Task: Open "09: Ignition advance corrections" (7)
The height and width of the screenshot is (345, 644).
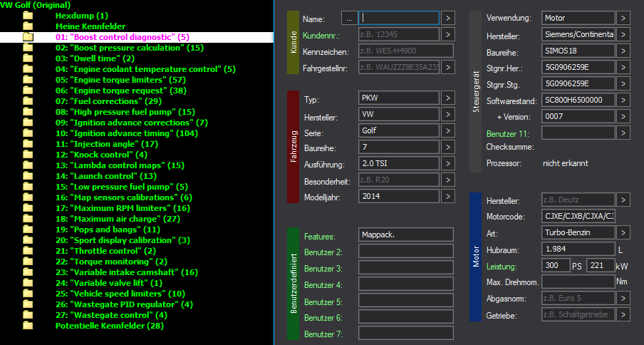Action: (132, 123)
